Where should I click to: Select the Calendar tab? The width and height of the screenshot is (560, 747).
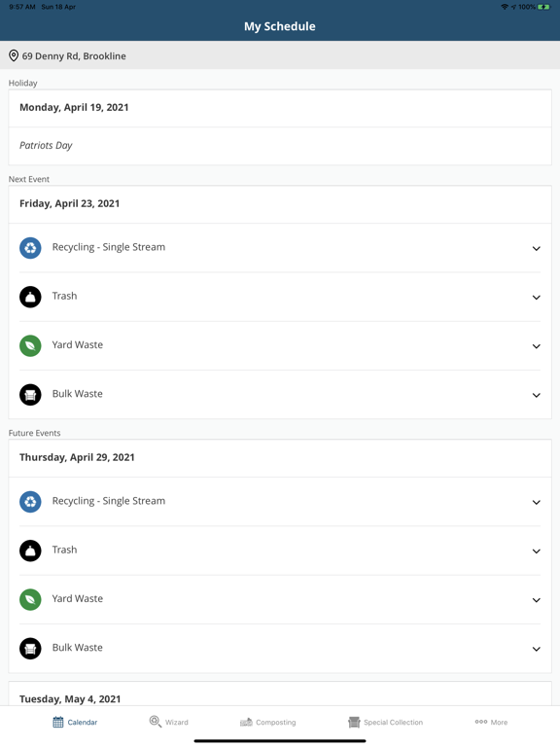[x=75, y=723]
